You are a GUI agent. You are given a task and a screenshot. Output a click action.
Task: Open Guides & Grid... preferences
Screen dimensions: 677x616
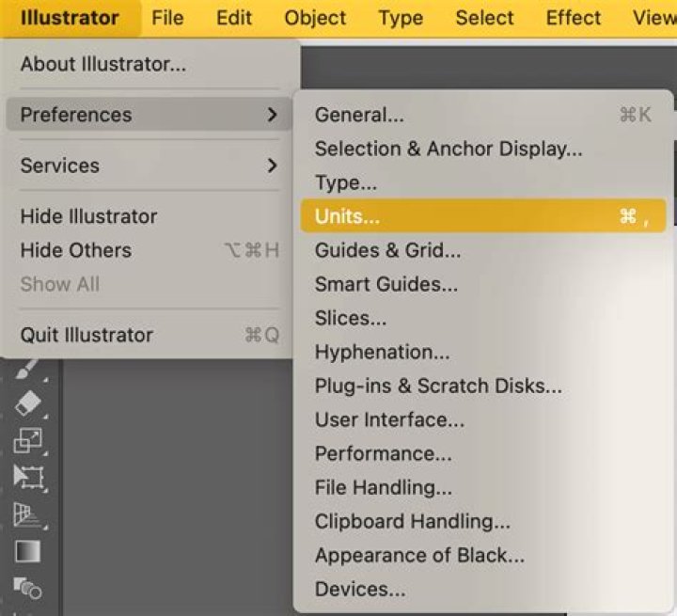[483, 250]
